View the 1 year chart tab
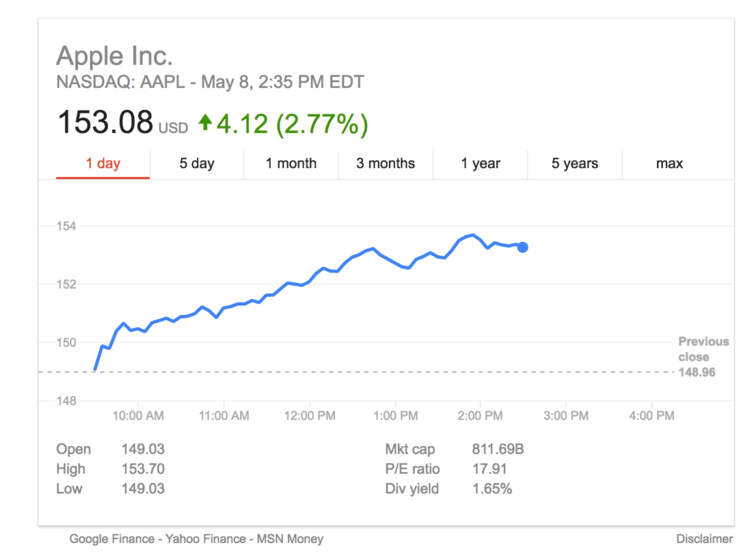The image size is (756, 554). [x=481, y=164]
